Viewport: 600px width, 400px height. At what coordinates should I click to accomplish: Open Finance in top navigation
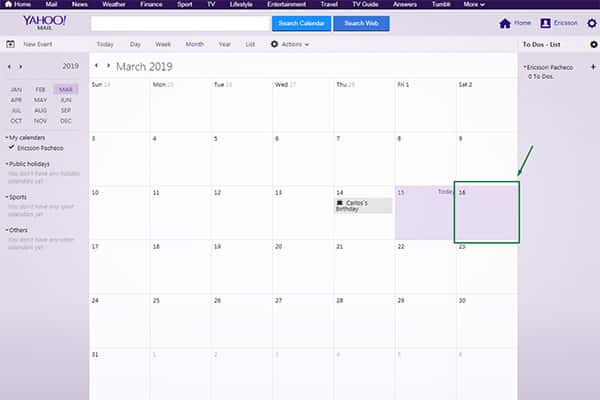pos(151,4)
